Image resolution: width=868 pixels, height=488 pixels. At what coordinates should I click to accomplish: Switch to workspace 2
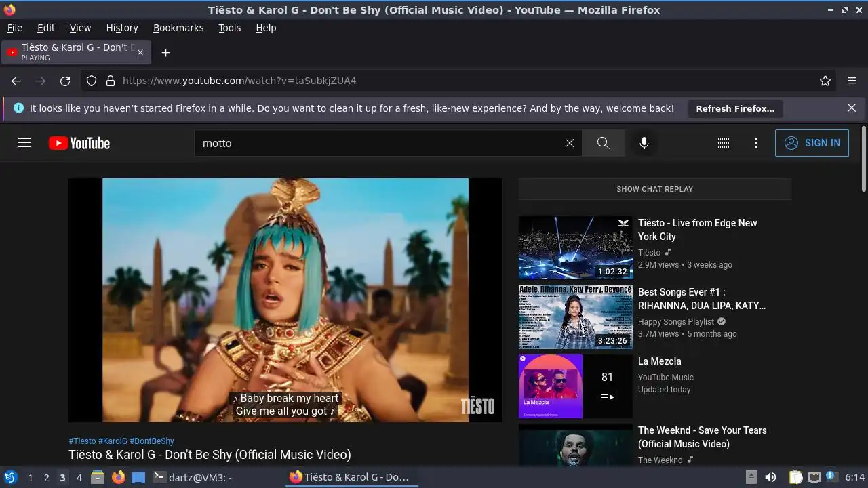pos(46,478)
